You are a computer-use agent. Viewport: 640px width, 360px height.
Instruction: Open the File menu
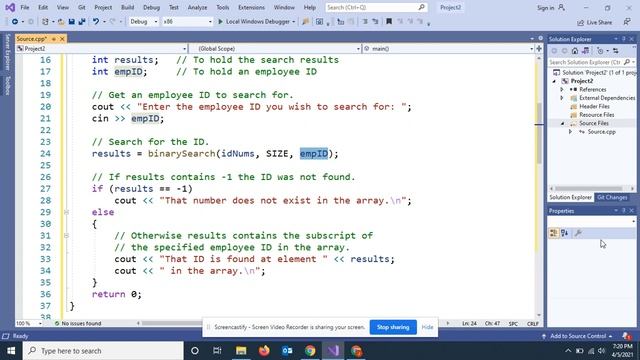pos(24,7)
